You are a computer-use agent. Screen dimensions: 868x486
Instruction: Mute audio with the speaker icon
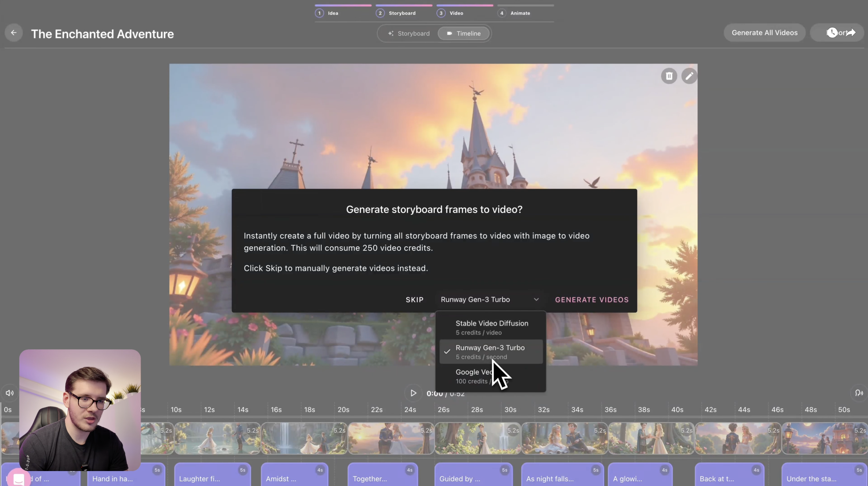click(x=9, y=393)
